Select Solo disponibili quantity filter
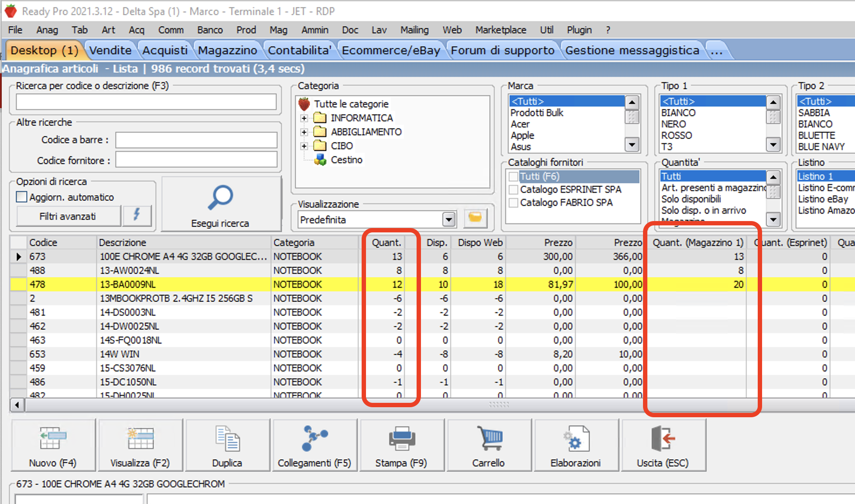The image size is (855, 504). coord(691,199)
